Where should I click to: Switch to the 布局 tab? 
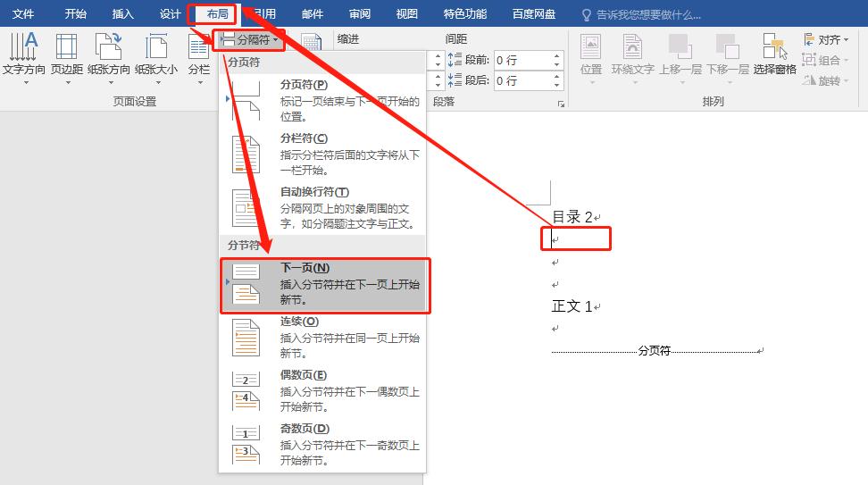coord(218,13)
